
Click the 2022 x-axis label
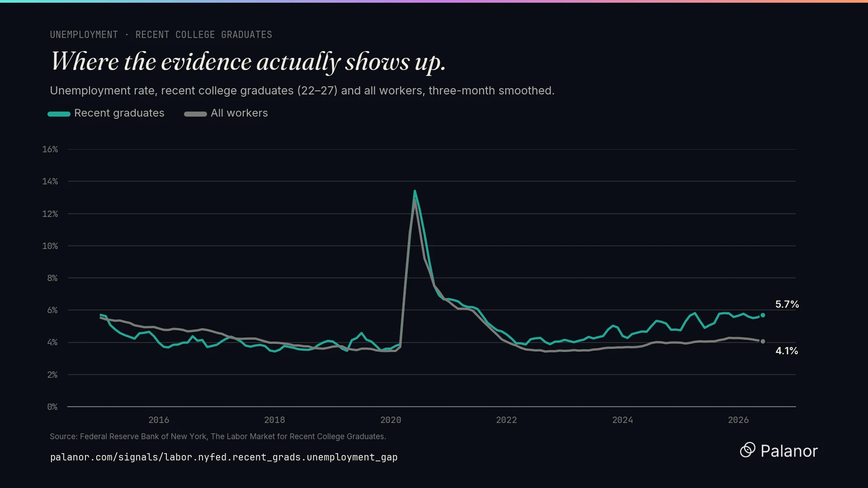(506, 420)
